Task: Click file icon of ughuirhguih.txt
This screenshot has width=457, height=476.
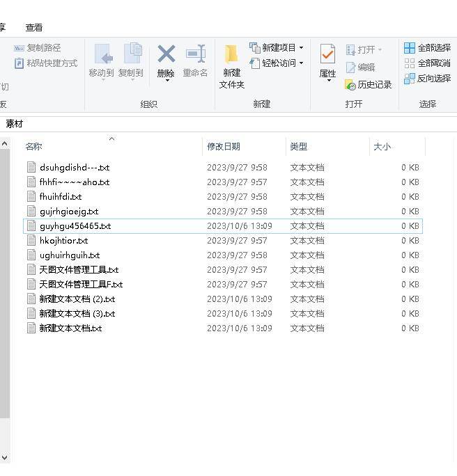Action: (x=31, y=255)
